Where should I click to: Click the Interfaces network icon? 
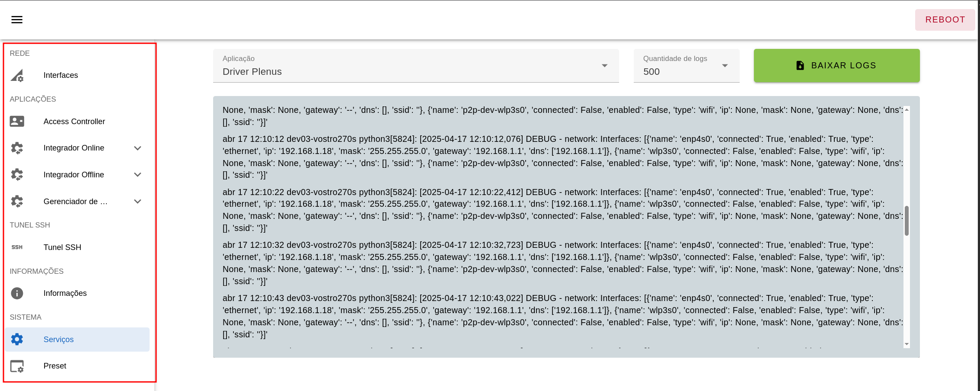pyautogui.click(x=17, y=76)
